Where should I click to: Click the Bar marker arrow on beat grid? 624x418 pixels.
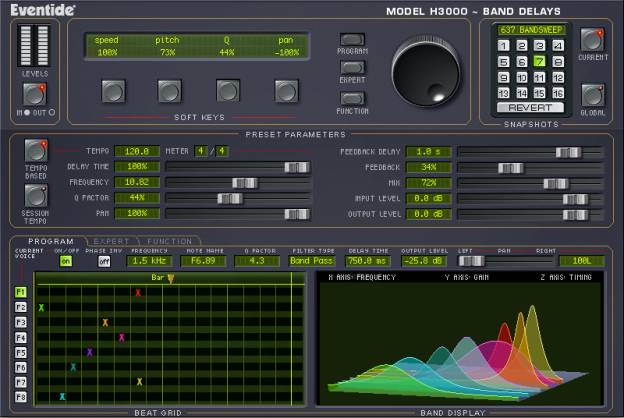pyautogui.click(x=171, y=278)
